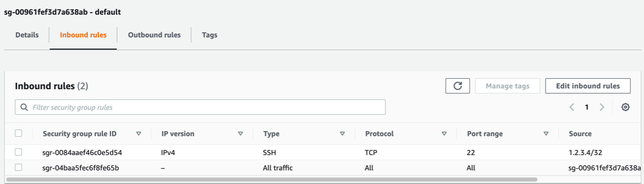Check the sgr-04baa5fec6f8fe65b rule
The height and width of the screenshot is (184, 644).
[x=18, y=168]
